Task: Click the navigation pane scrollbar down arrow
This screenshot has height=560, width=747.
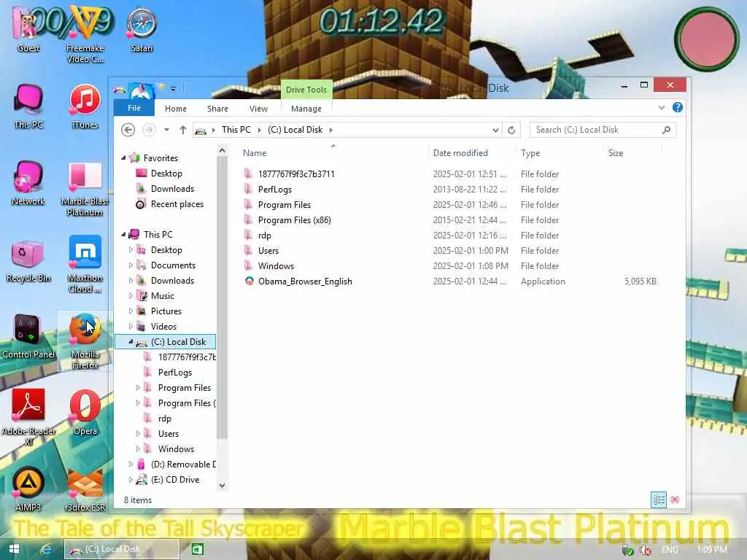Action: point(222,485)
